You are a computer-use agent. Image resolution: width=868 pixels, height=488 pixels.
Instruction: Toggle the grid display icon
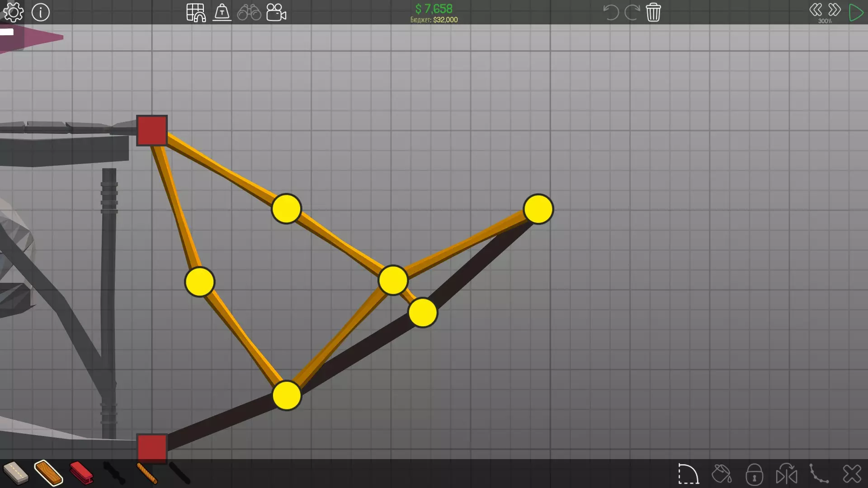tap(196, 12)
